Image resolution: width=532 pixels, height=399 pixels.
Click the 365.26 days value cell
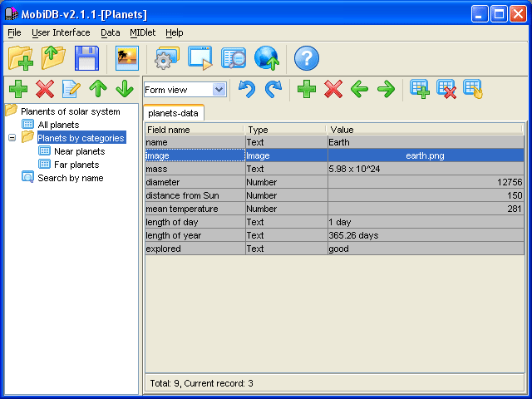pos(426,235)
